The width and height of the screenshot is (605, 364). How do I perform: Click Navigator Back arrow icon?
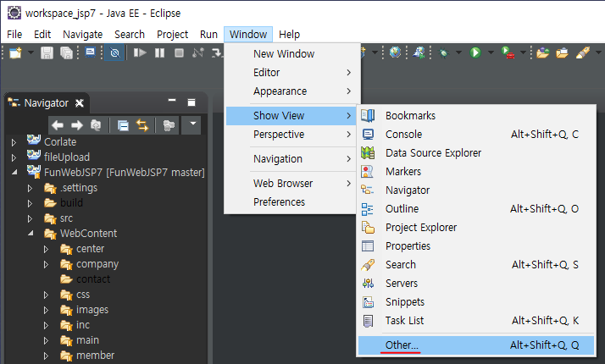58,125
